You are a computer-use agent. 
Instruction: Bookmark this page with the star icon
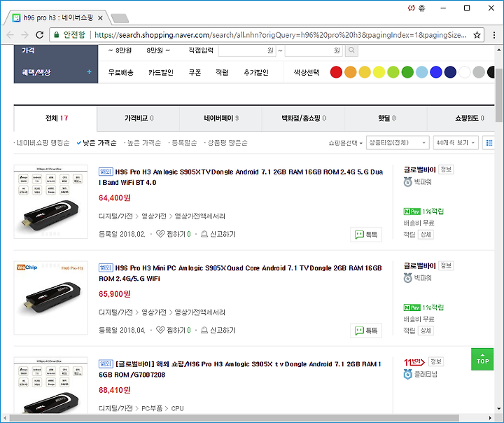477,35
